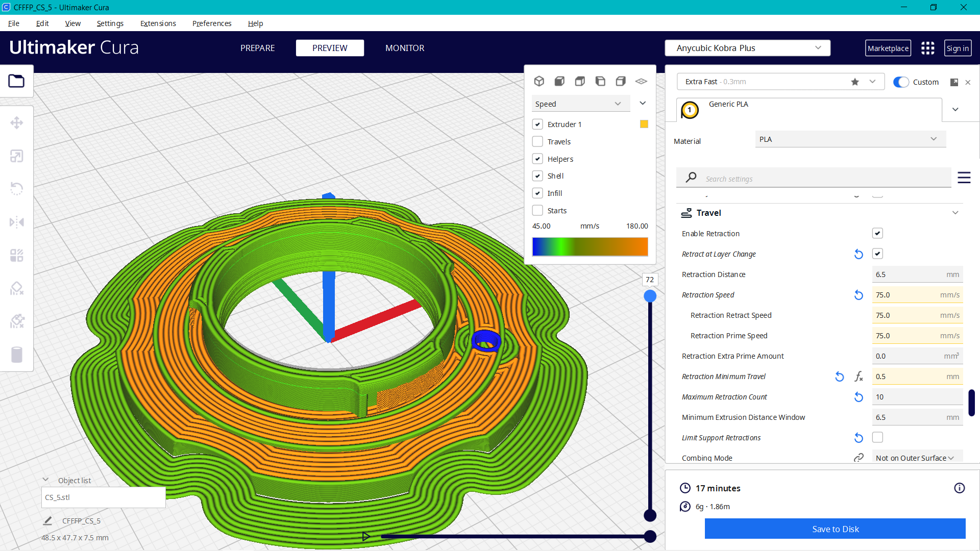The image size is (980, 551).
Task: Switch the Custom print setup toggle
Action: coord(901,82)
